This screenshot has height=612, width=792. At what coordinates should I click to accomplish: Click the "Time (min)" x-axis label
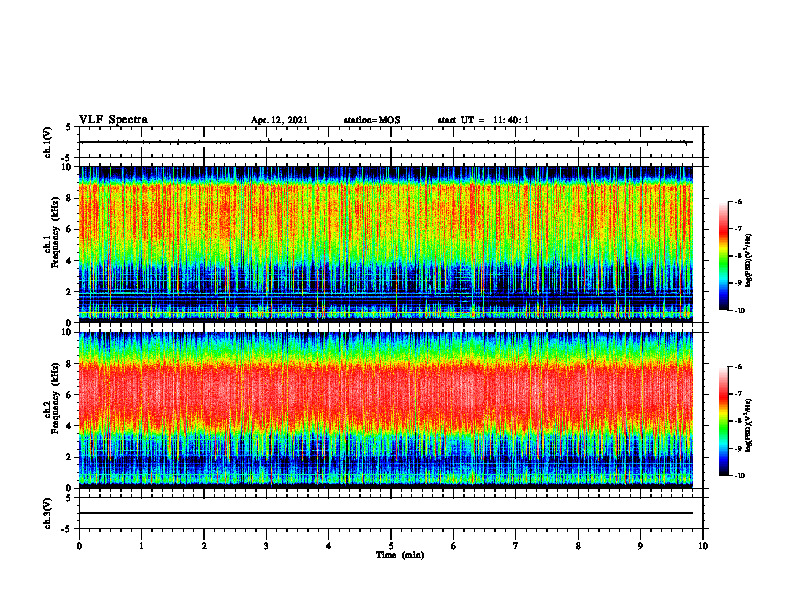coord(400,555)
